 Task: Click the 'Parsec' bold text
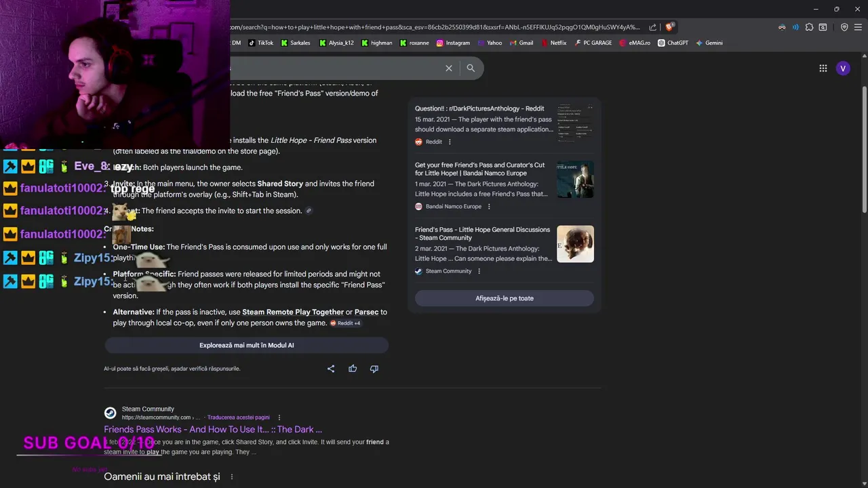[x=366, y=312]
